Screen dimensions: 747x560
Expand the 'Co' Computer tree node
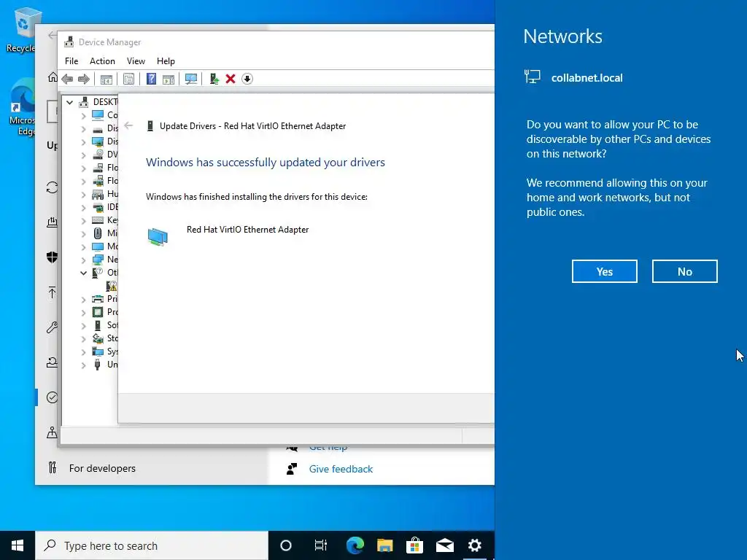[x=83, y=115]
